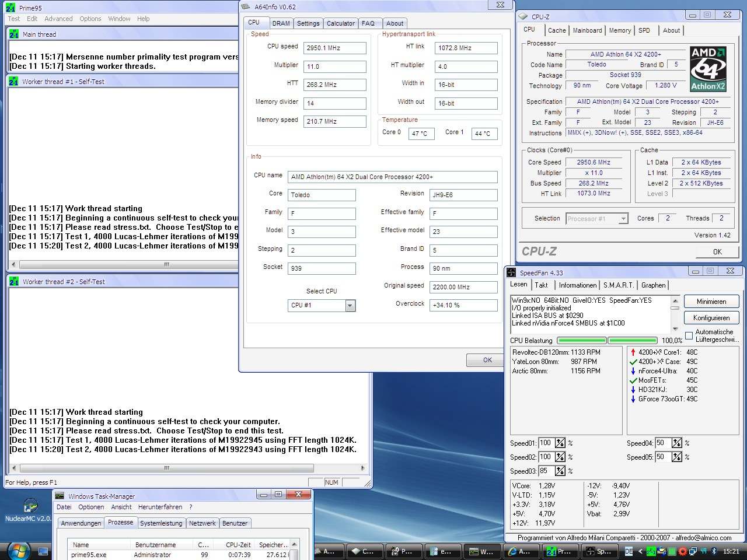Click the Main thread window icon
The width and height of the screenshot is (747, 560).
[x=14, y=34]
